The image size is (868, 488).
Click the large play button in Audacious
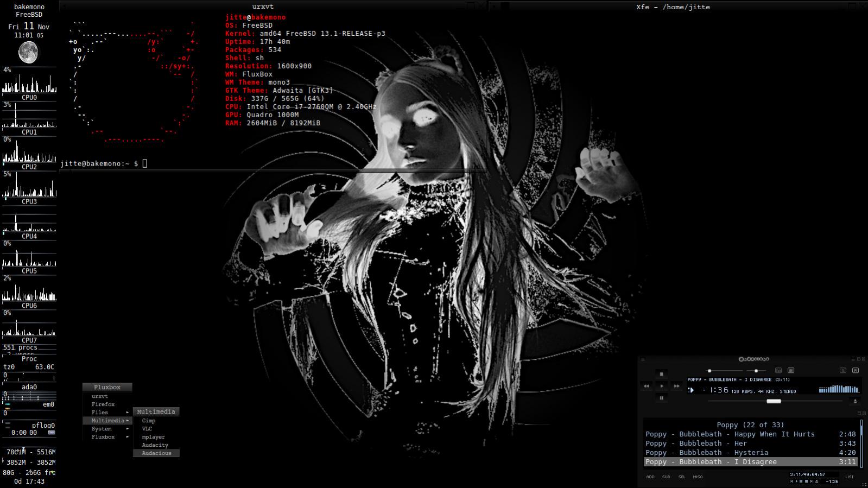coord(661,386)
